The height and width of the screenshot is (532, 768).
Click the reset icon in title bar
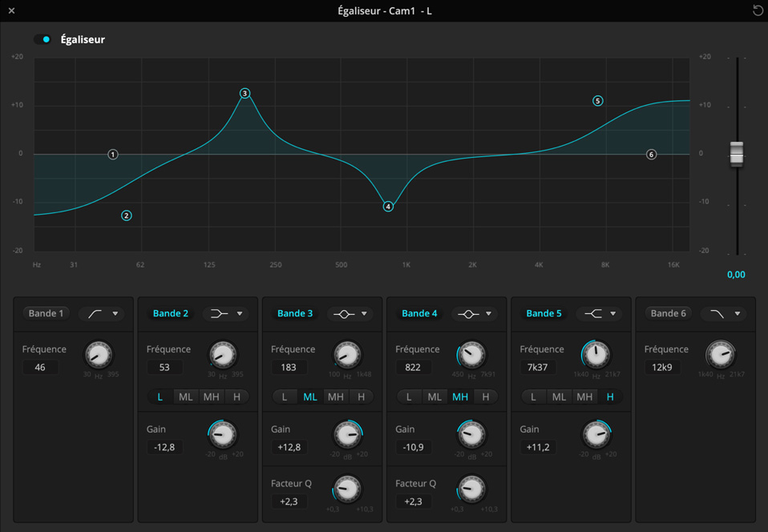coord(758,11)
